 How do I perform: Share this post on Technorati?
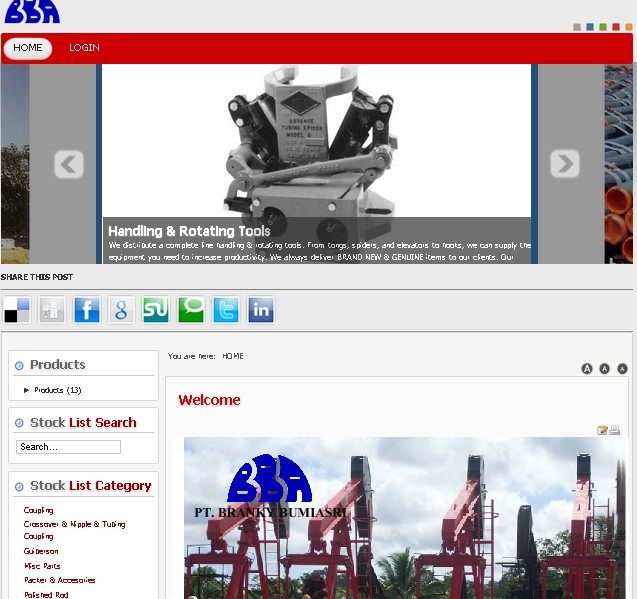point(191,310)
